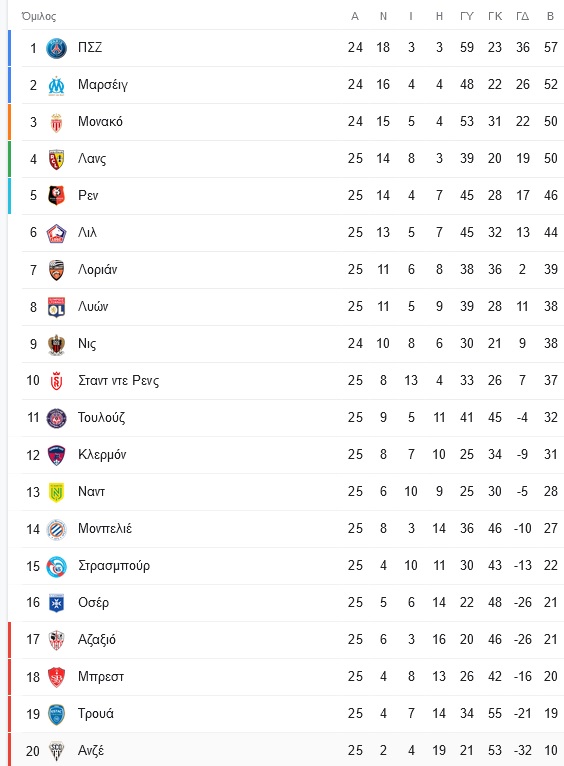Select the Μονακό club crest
Image resolution: width=564 pixels, height=766 pixels.
point(56,122)
